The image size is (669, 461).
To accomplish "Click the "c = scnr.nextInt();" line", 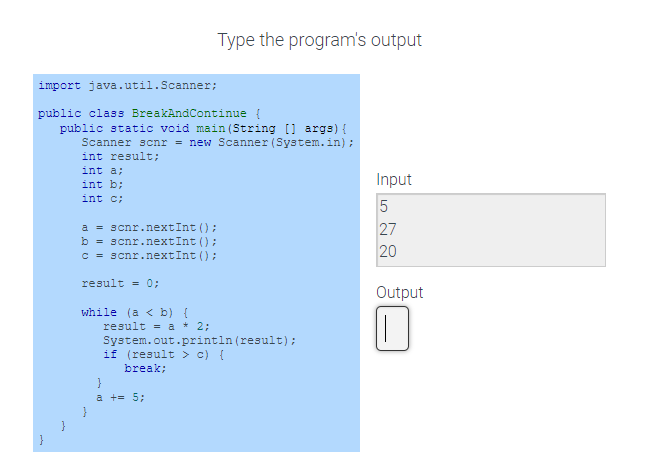I will [x=149, y=255].
